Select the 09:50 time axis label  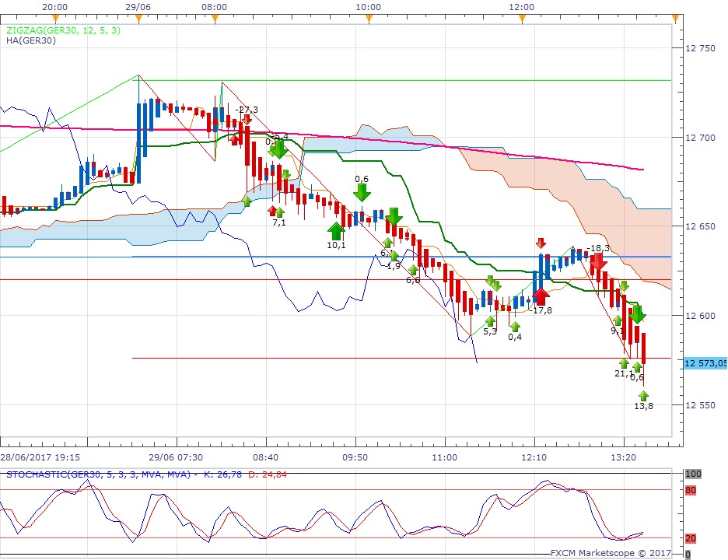pos(355,457)
